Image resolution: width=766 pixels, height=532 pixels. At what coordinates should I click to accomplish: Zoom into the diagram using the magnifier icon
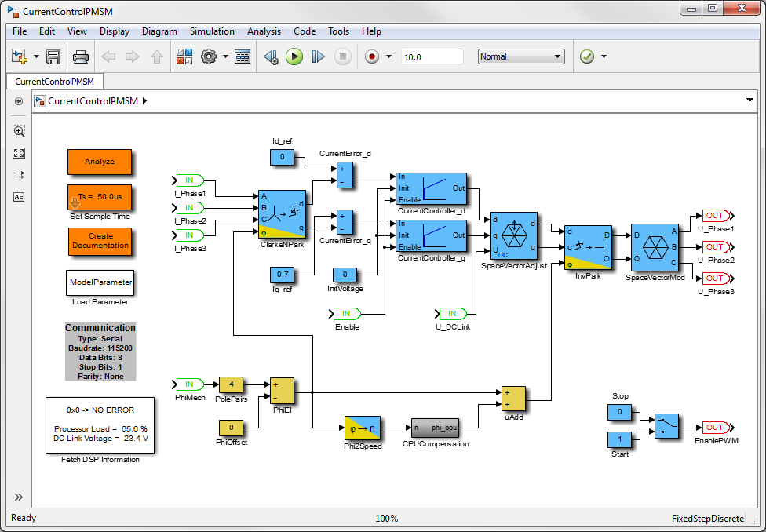tap(18, 131)
